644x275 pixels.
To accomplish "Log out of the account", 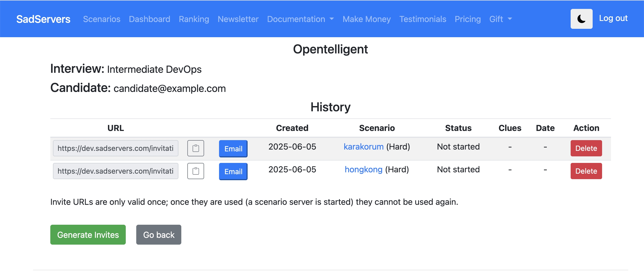I will (613, 18).
